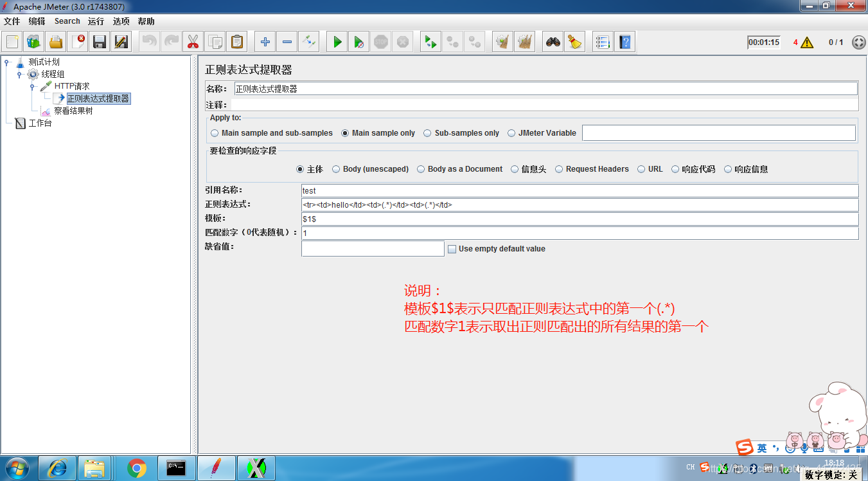Open Google Chrome from the taskbar
The height and width of the screenshot is (481, 868).
point(136,468)
